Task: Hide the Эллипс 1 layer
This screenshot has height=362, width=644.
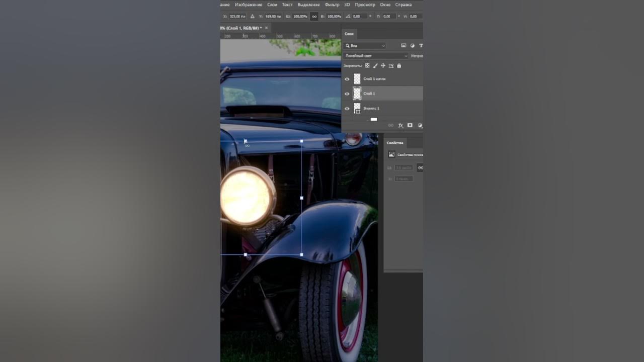Action: [347, 109]
